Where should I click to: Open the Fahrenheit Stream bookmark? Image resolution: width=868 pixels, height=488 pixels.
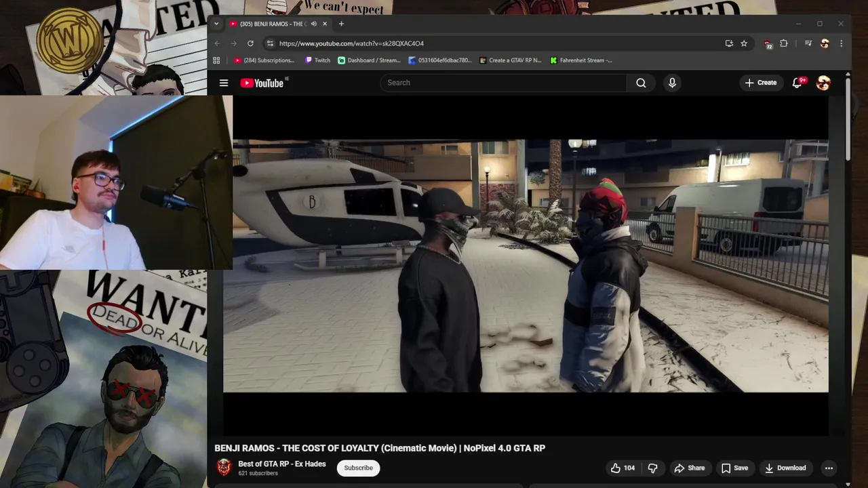tap(581, 60)
